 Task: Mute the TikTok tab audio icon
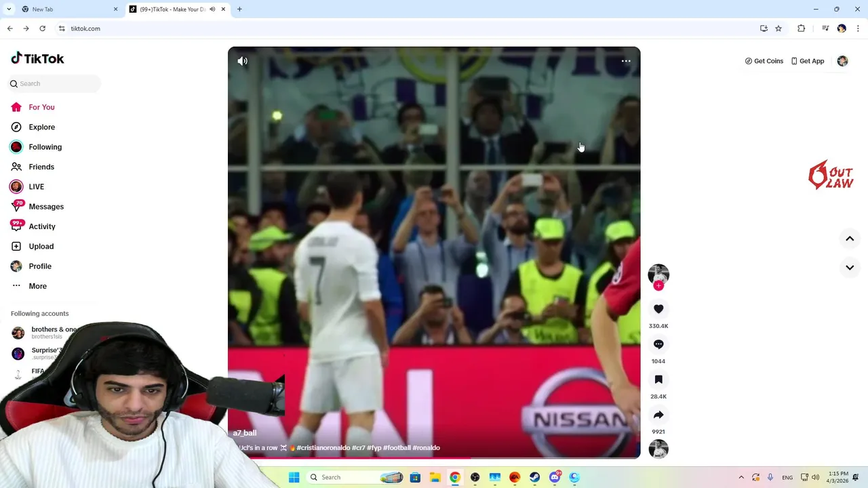tap(212, 9)
